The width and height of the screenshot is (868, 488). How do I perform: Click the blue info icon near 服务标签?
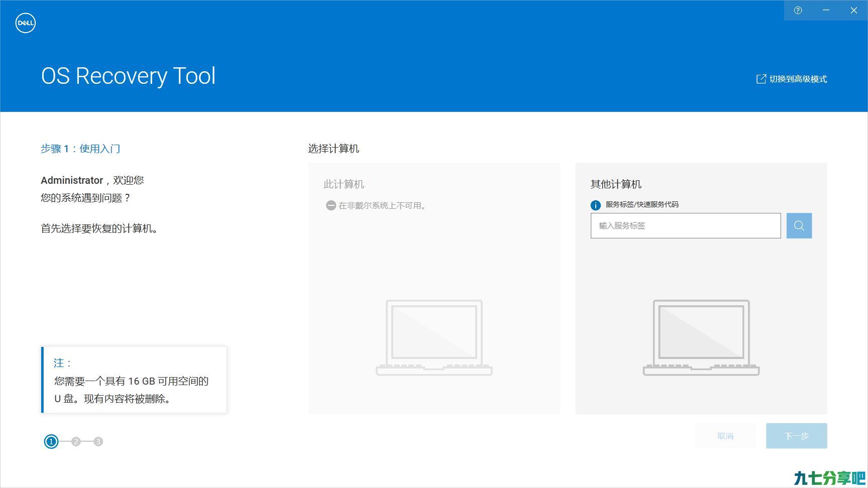click(x=595, y=205)
